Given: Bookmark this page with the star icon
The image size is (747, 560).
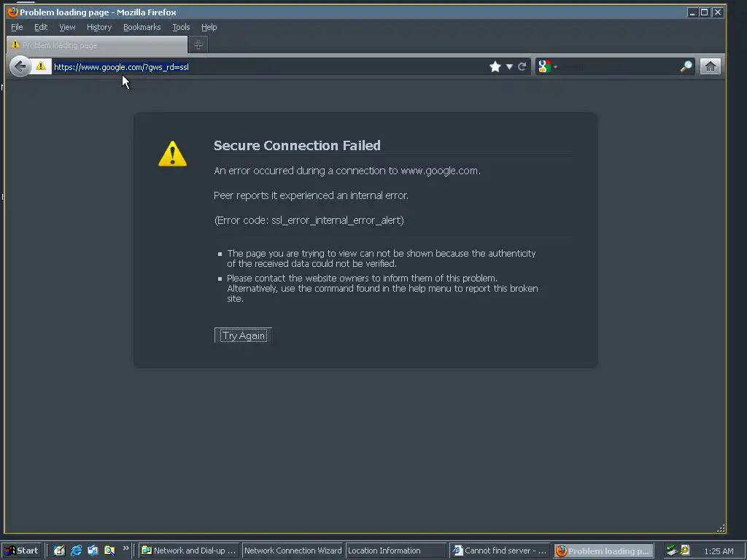Looking at the screenshot, I should [x=495, y=66].
